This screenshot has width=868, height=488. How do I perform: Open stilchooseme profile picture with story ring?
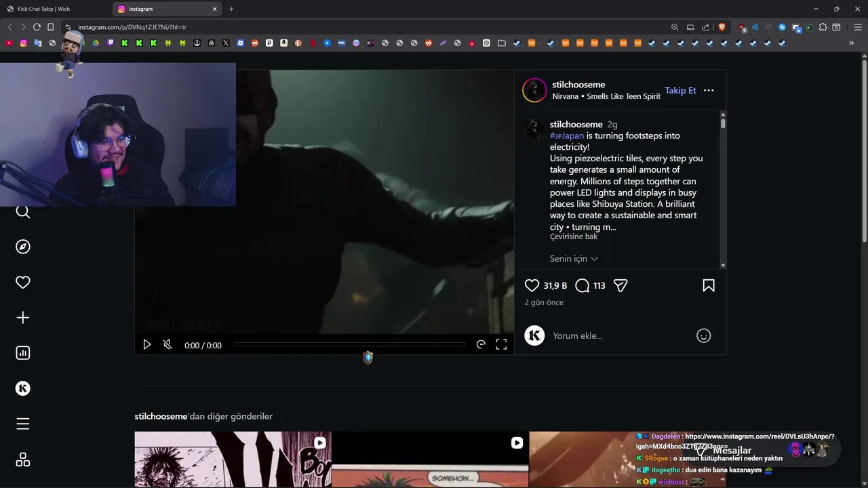coord(534,90)
